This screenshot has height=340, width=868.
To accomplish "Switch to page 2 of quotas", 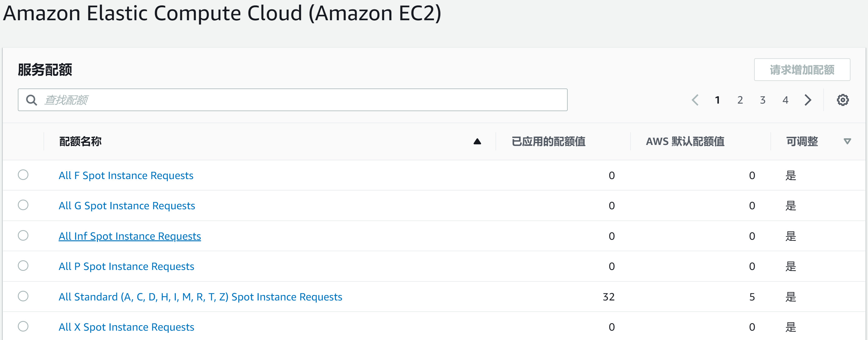I will [x=740, y=100].
